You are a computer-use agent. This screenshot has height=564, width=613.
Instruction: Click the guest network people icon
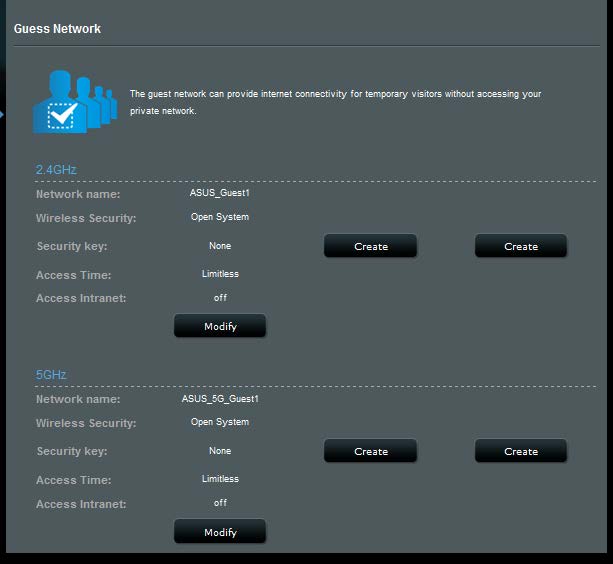[x=75, y=102]
